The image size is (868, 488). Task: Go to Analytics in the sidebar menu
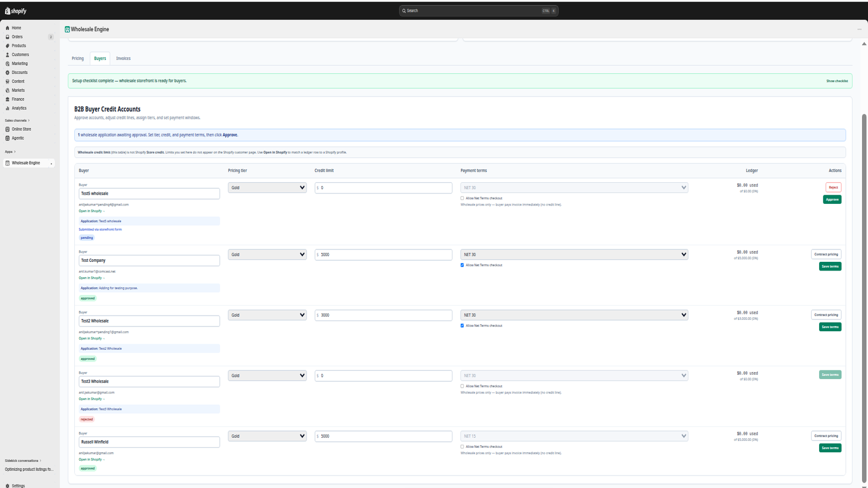[19, 108]
